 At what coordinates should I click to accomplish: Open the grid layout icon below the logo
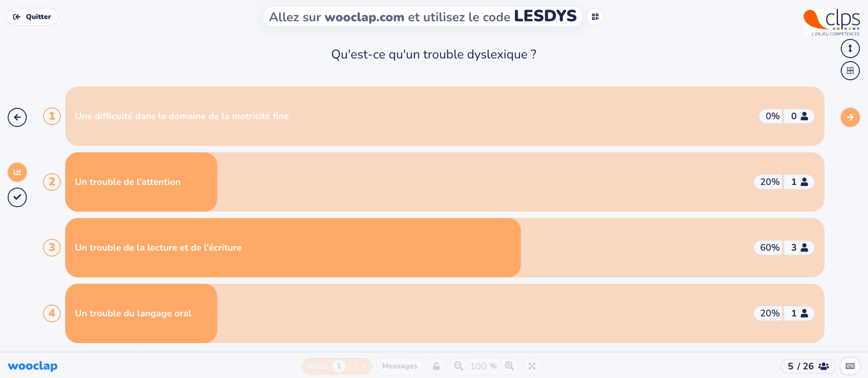coord(850,71)
